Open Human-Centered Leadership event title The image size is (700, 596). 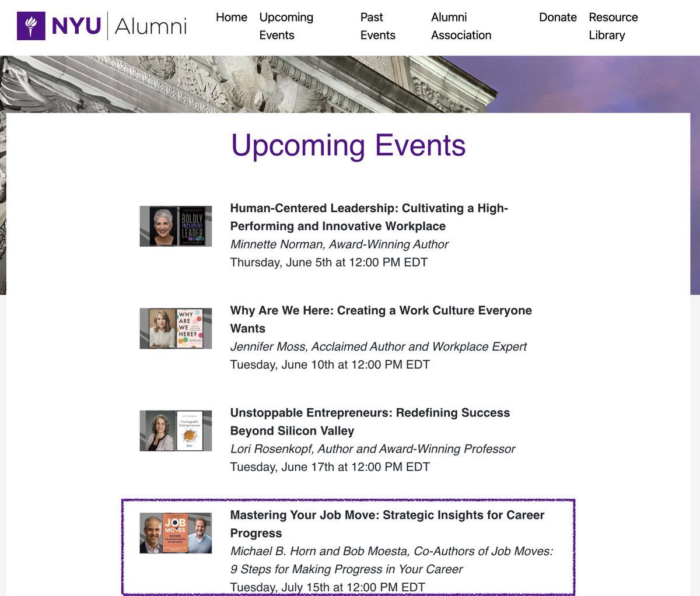pyautogui.click(x=369, y=217)
